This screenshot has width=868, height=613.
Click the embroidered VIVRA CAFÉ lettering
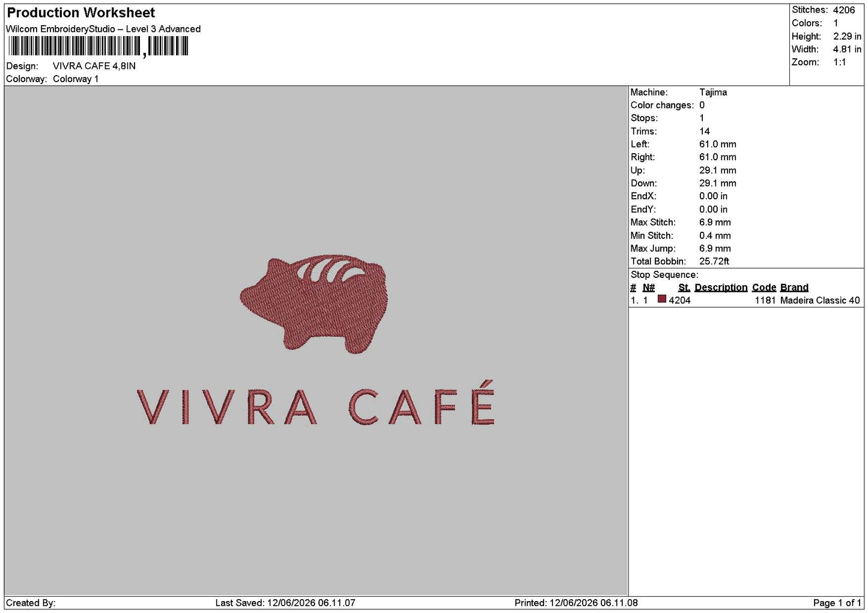316,403
